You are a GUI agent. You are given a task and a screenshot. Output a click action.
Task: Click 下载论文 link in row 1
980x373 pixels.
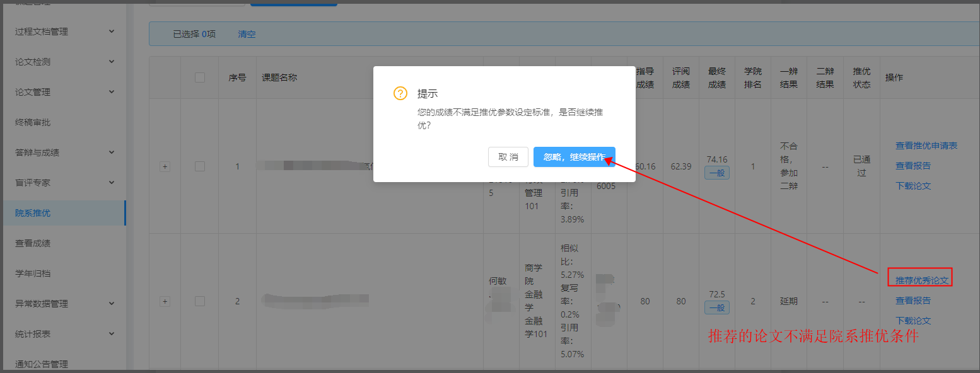[913, 186]
